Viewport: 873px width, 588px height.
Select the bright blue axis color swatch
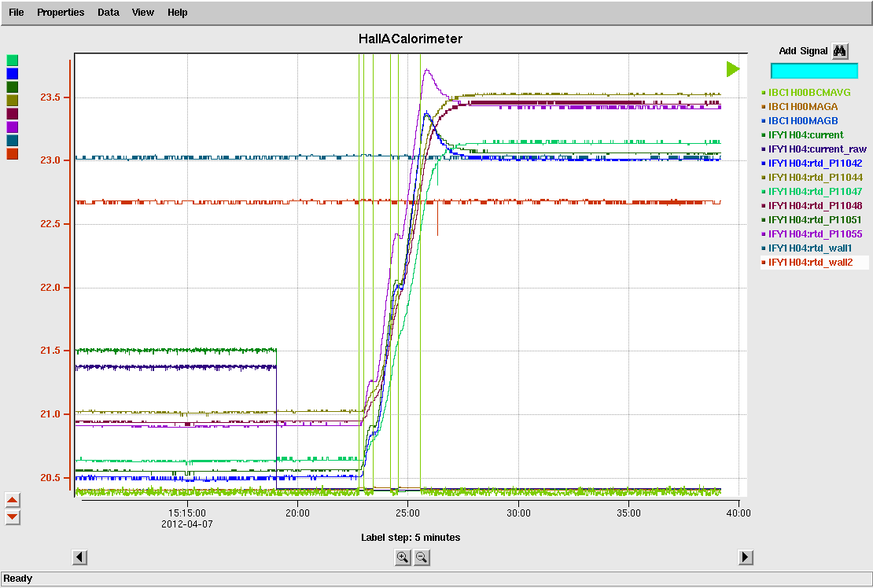click(13, 73)
